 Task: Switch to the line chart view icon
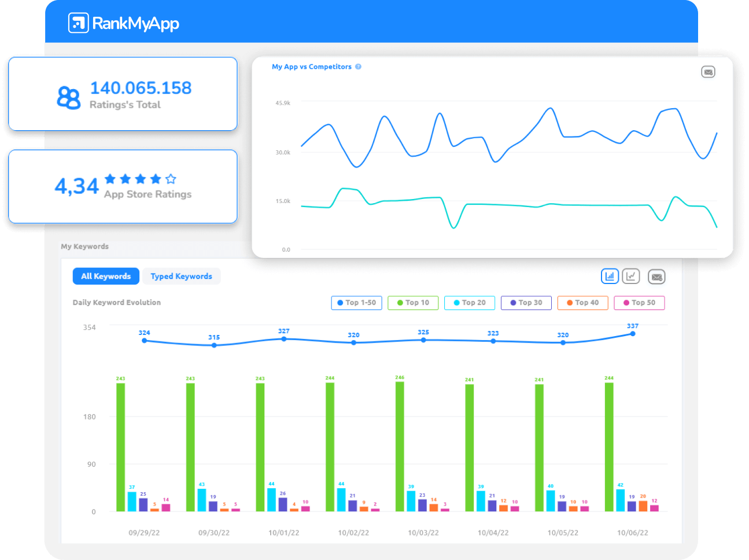[631, 276]
